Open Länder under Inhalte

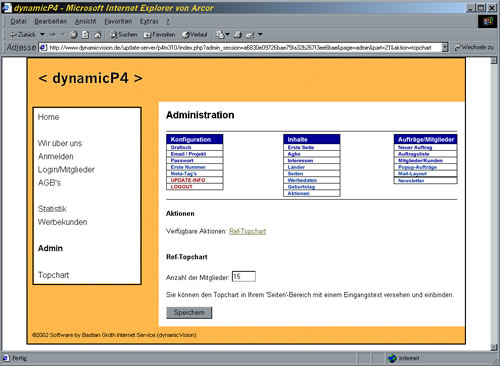(x=296, y=167)
